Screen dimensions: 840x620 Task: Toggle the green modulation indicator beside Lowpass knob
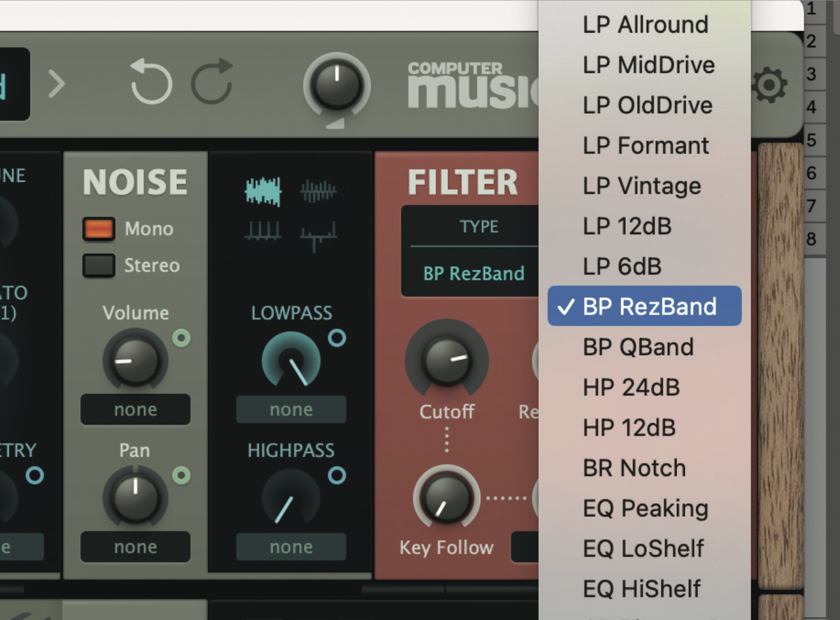[337, 339]
